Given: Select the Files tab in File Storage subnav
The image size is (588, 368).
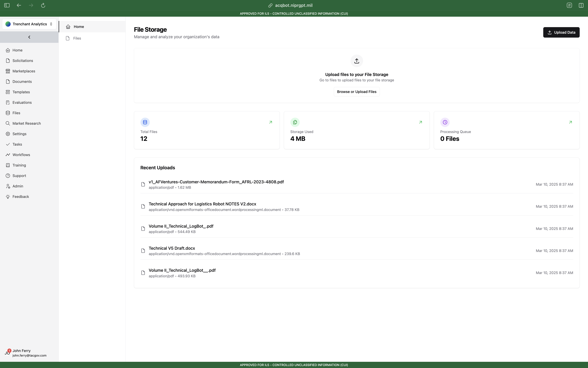Looking at the screenshot, I should click(92, 38).
